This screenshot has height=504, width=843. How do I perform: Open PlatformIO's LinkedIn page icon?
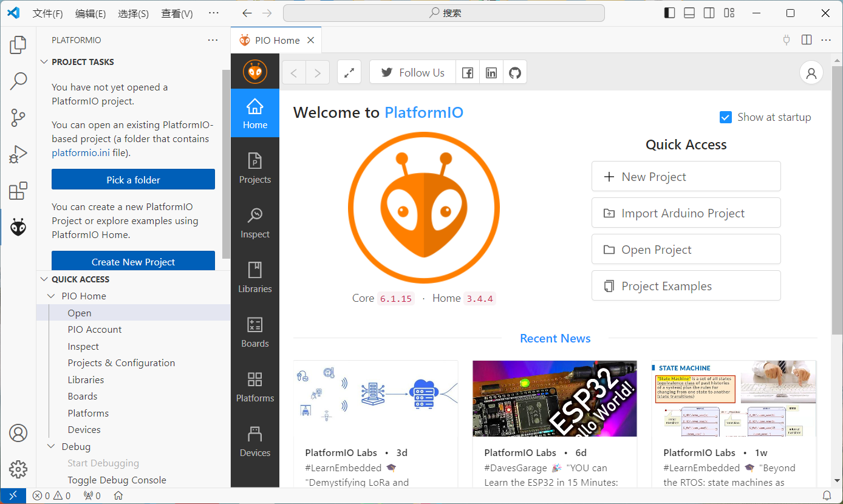pyautogui.click(x=491, y=73)
